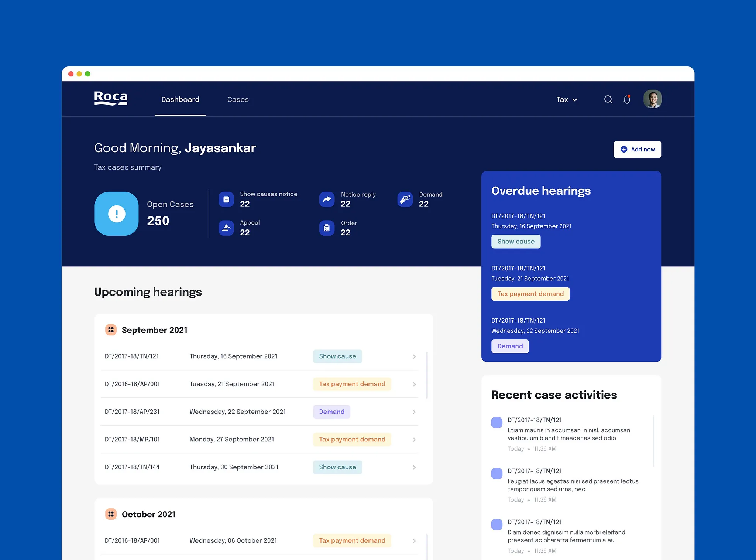The height and width of the screenshot is (560, 756).
Task: Click the Recent case activities scrollbar
Action: [x=653, y=440]
